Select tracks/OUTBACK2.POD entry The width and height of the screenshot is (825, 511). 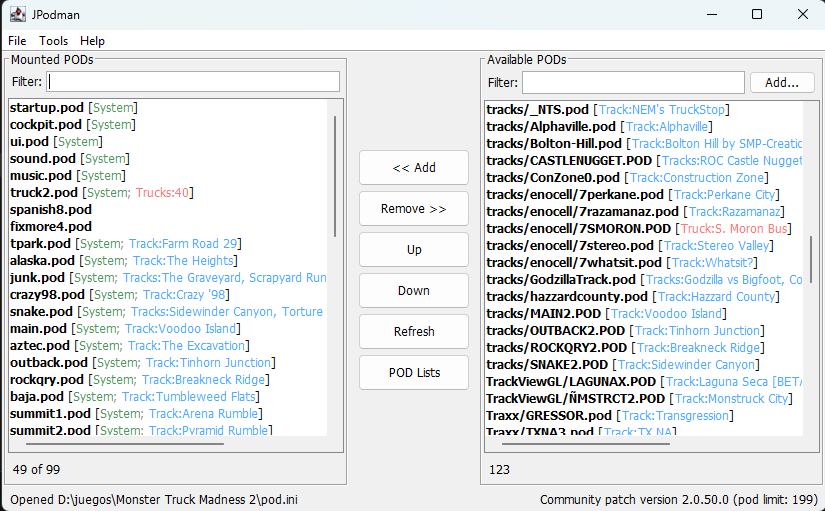pyautogui.click(x=644, y=330)
